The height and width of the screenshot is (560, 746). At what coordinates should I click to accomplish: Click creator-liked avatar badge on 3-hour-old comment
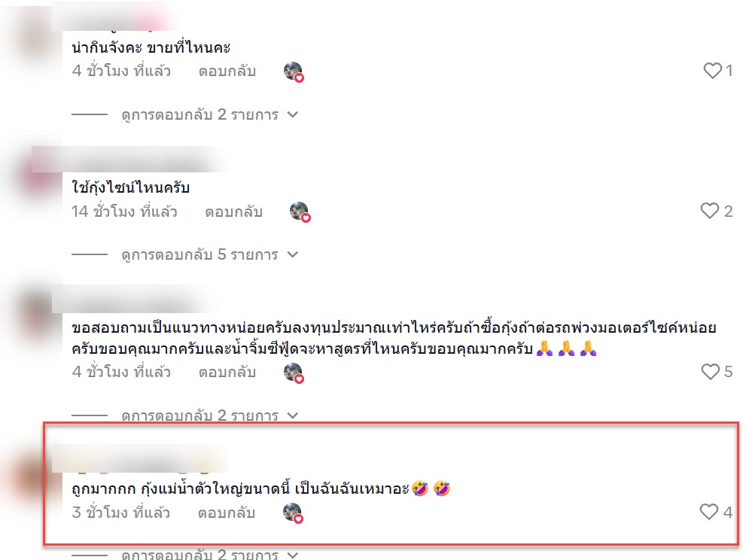point(294,513)
